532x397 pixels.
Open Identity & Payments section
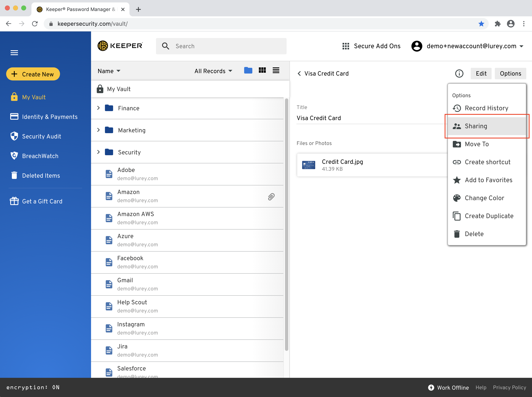point(44,117)
